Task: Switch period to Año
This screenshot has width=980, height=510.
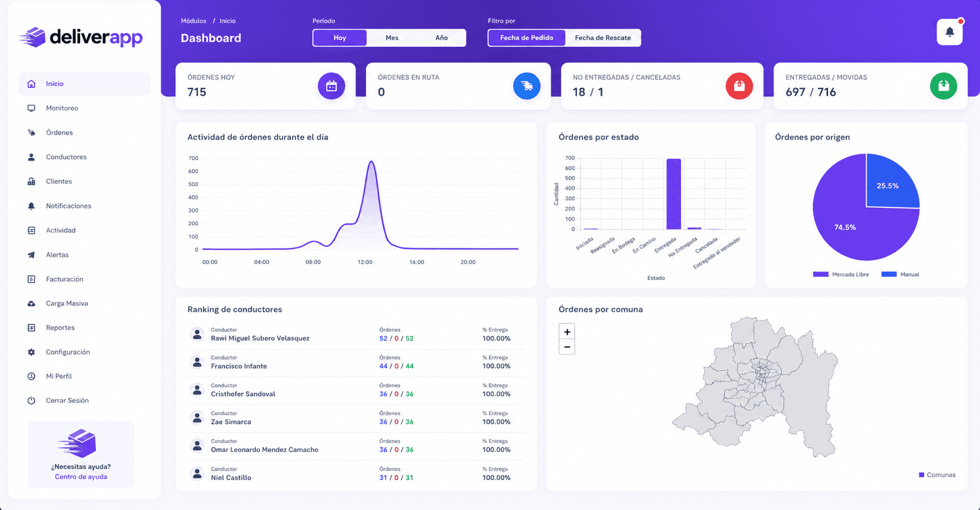Action: click(x=442, y=38)
